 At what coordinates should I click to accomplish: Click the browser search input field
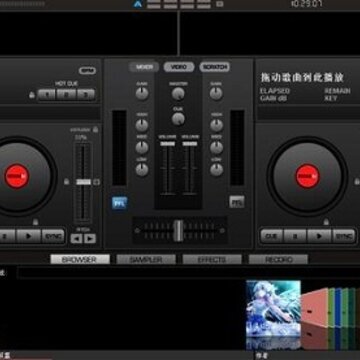pos(188,273)
